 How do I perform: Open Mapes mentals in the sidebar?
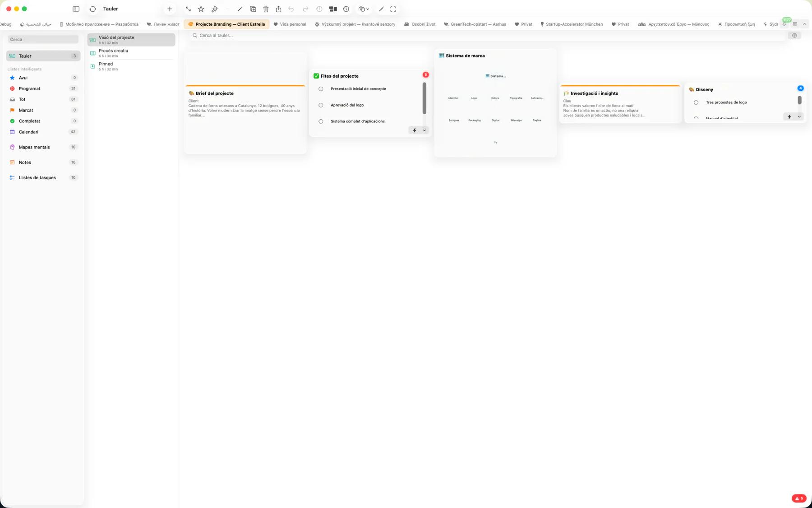pos(43,147)
